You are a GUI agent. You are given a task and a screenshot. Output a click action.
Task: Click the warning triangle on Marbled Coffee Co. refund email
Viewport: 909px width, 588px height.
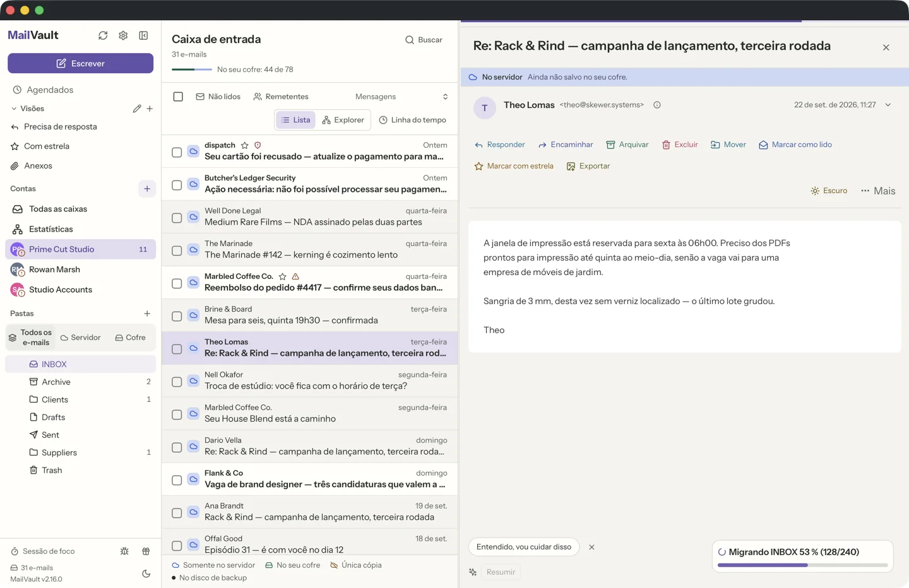[295, 276]
